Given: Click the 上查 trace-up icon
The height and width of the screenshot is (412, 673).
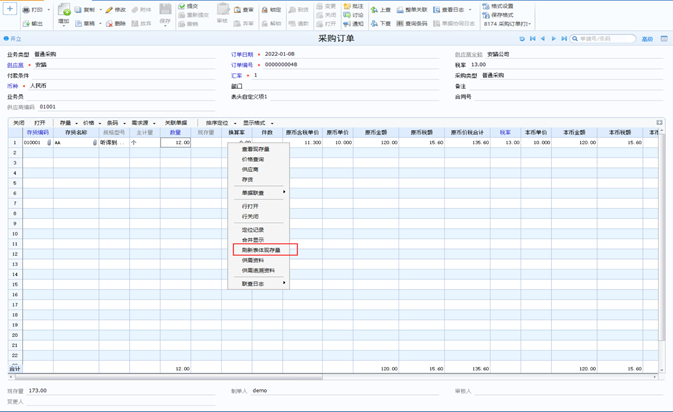Looking at the screenshot, I should tap(380, 10).
